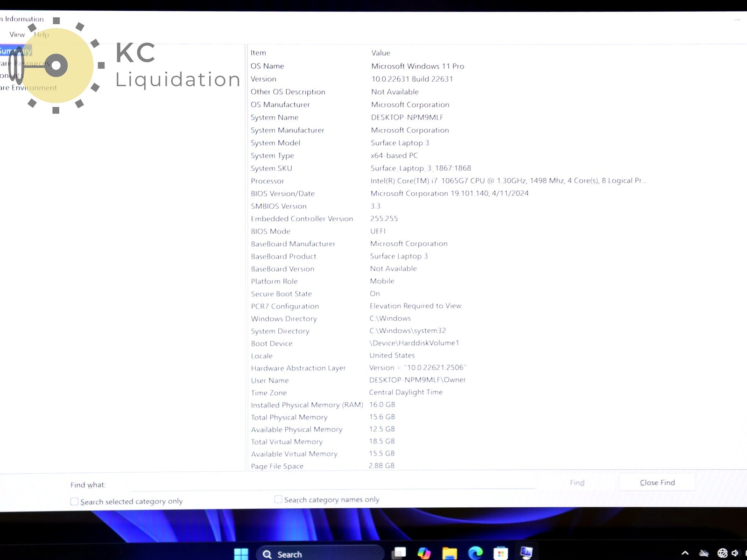Screen dimensions: 747x560
Task: Click the Intel Core i7-1065G7 processor value
Action: (508, 181)
